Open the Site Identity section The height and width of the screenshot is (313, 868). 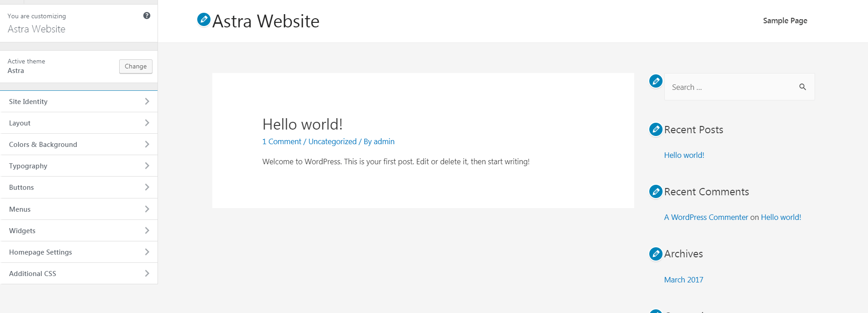click(x=79, y=101)
